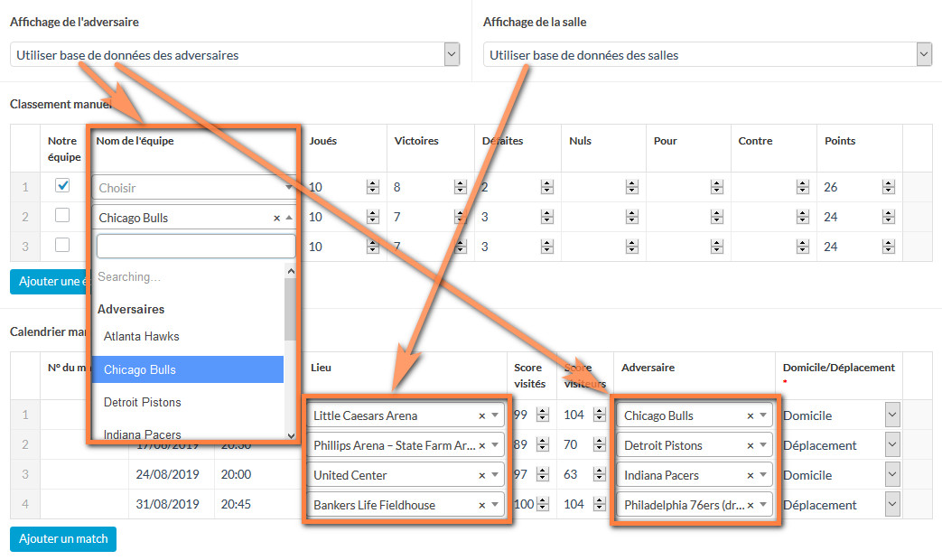This screenshot has width=942, height=560.
Task: Clear Bankers Life Fieldhouse venue selection
Action: [x=481, y=505]
